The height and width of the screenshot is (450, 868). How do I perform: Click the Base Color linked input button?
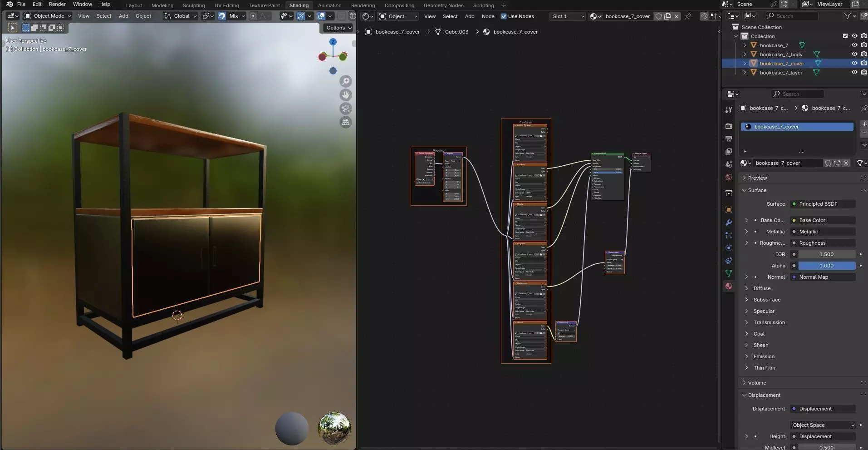(x=823, y=220)
